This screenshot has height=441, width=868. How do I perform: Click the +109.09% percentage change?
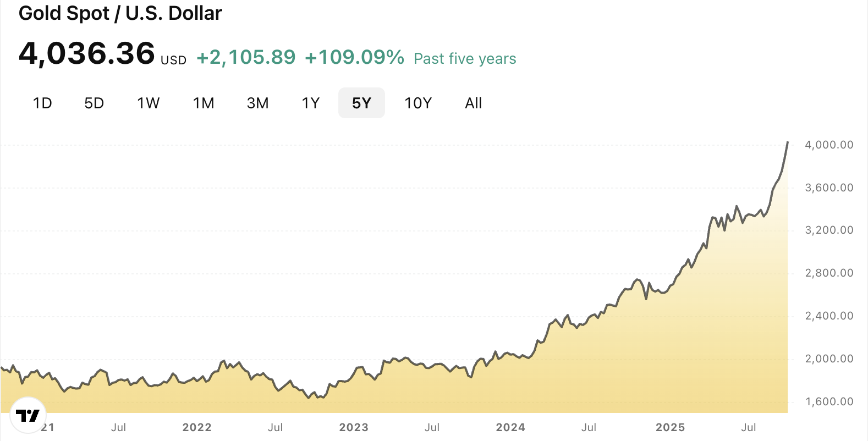coord(354,57)
